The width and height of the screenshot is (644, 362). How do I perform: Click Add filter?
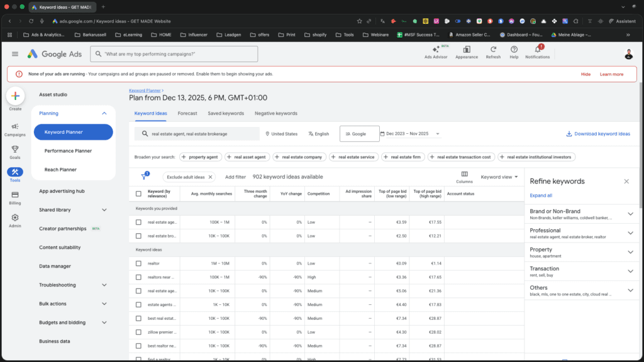click(x=235, y=177)
